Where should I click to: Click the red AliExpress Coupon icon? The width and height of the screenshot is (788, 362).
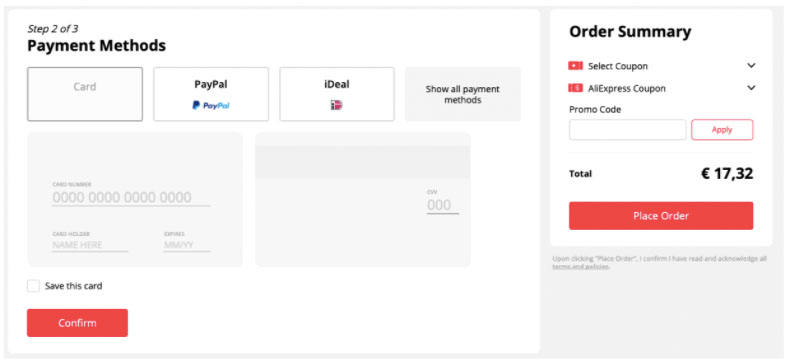pyautogui.click(x=575, y=88)
